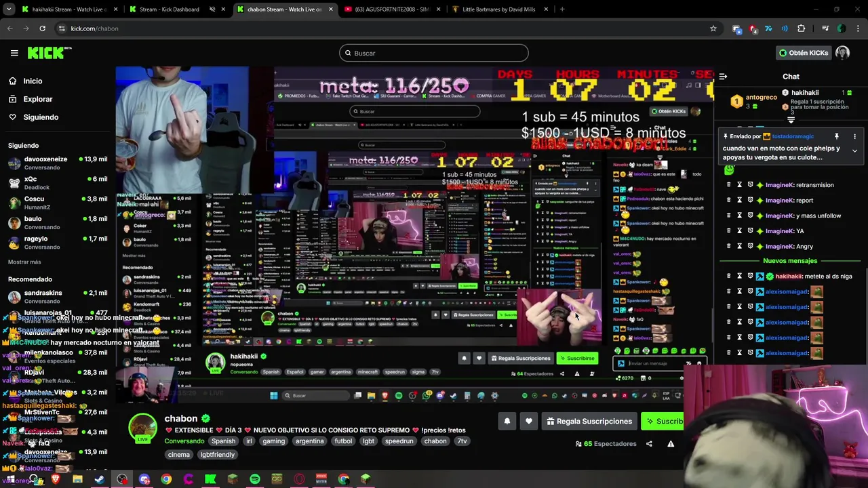
Task: Ban ImagineK via shield icon on 'Angry' row
Action: [750, 247]
